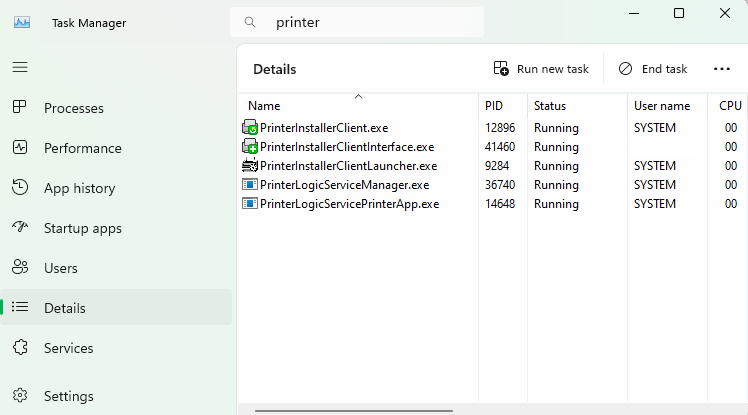Select the PrinterInstallerClientLauncher.exe icon
Screen dimensions: 748x415
click(250, 166)
